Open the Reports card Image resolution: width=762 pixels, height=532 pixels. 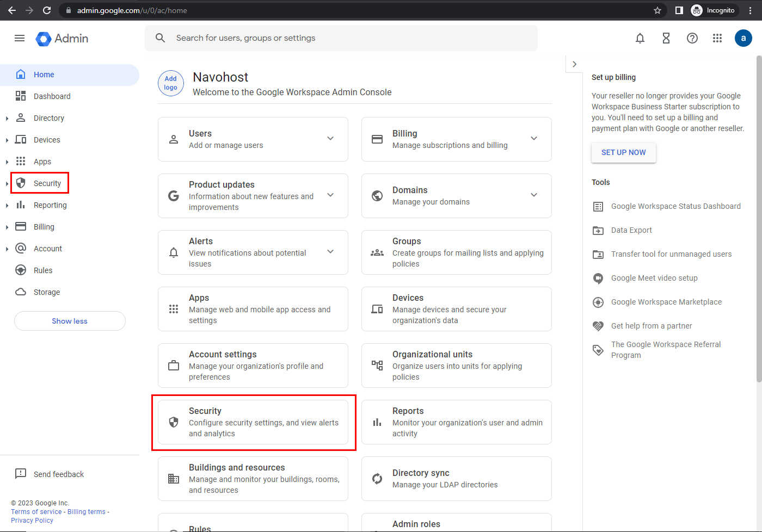(457, 422)
